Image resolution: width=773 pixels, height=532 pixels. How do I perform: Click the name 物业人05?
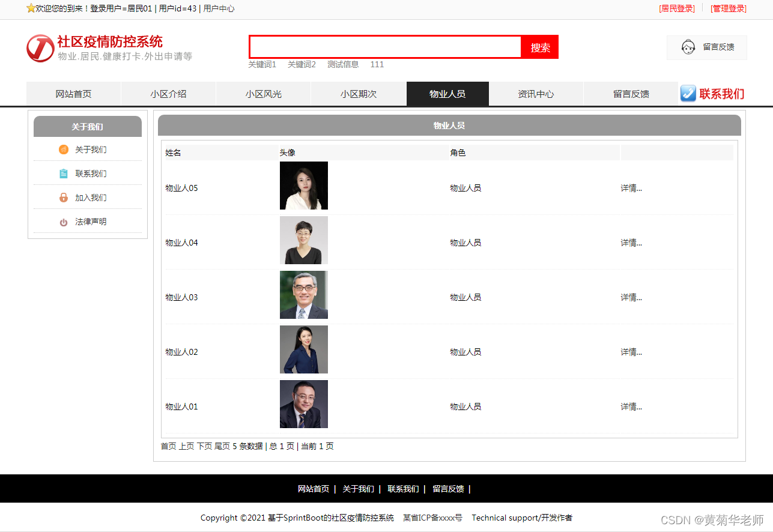point(181,188)
